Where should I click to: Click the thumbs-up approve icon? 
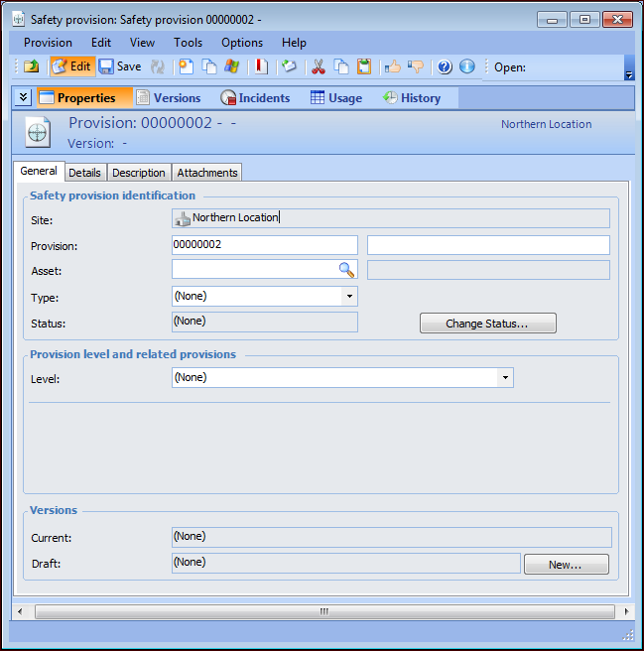[x=392, y=66]
